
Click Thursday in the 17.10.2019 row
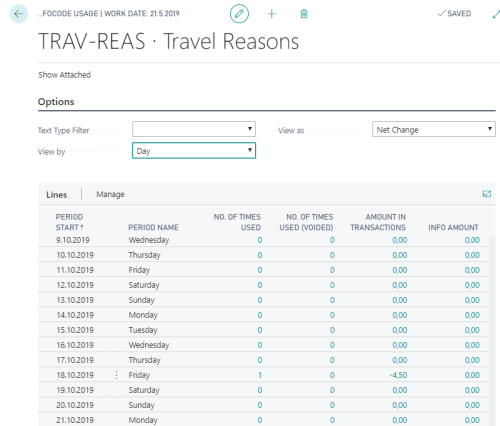pos(144,360)
